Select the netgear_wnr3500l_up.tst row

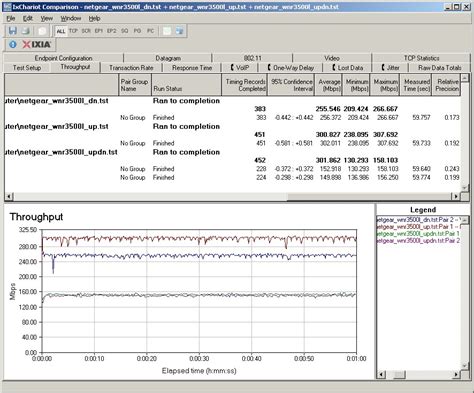(x=232, y=126)
